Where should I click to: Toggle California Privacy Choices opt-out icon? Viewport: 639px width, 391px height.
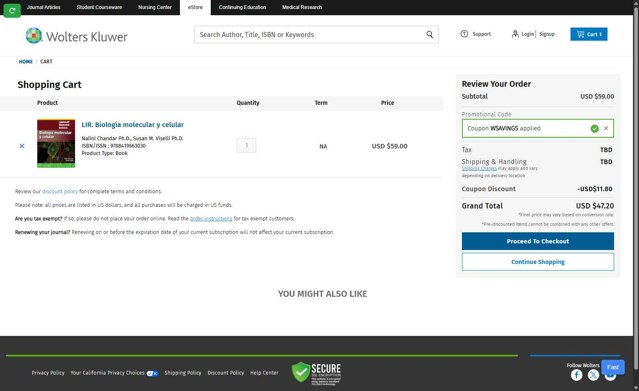pos(152,373)
